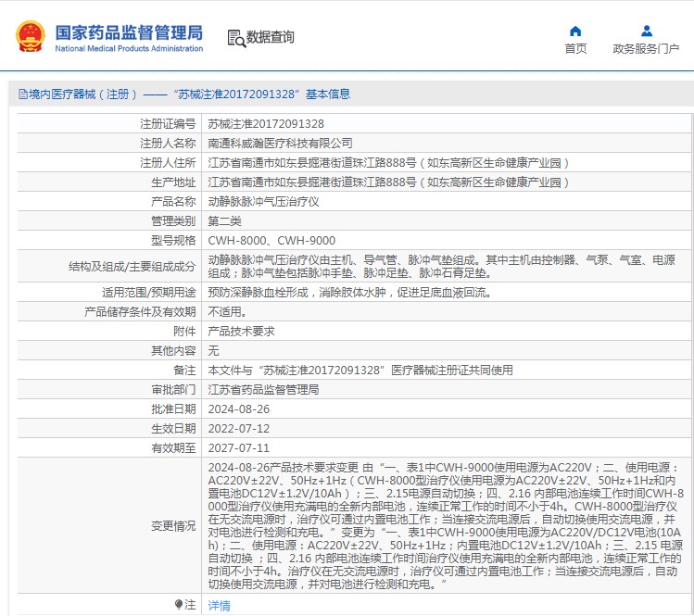Click the product name 动静脉脉冲气压治疗仪
694x616 pixels.
coord(263,201)
